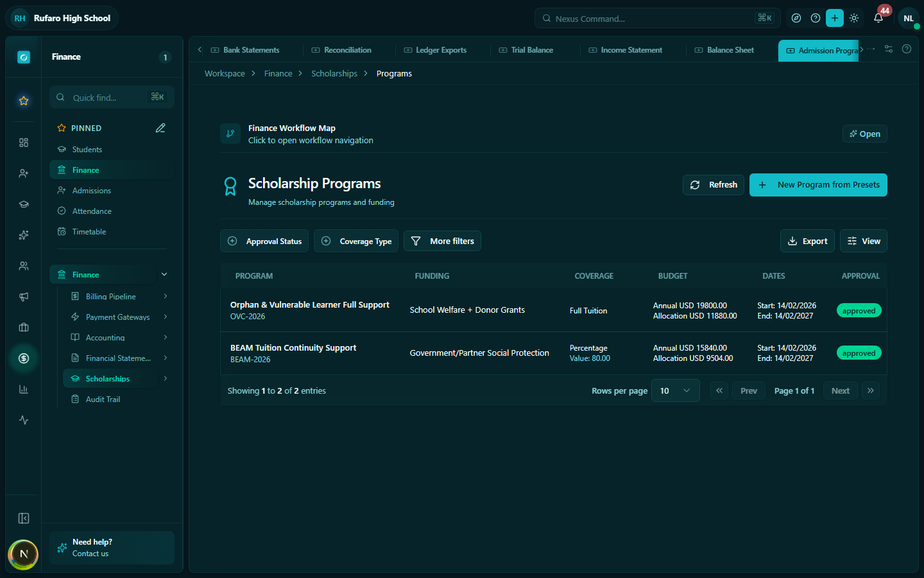Viewport: 924px width, 578px height.
Task: Open the Coverage Type filter
Action: tap(356, 241)
